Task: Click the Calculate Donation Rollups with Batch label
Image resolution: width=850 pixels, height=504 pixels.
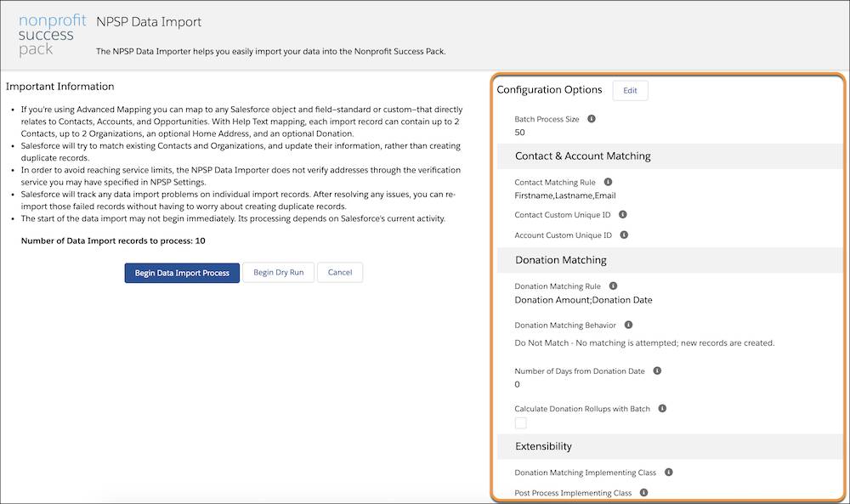Action: click(x=582, y=409)
